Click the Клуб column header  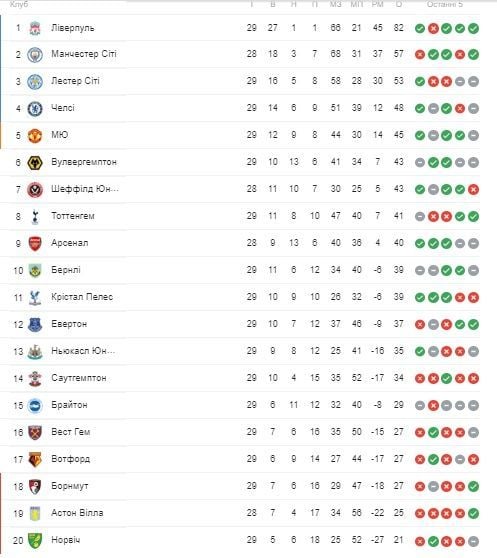[18, 4]
